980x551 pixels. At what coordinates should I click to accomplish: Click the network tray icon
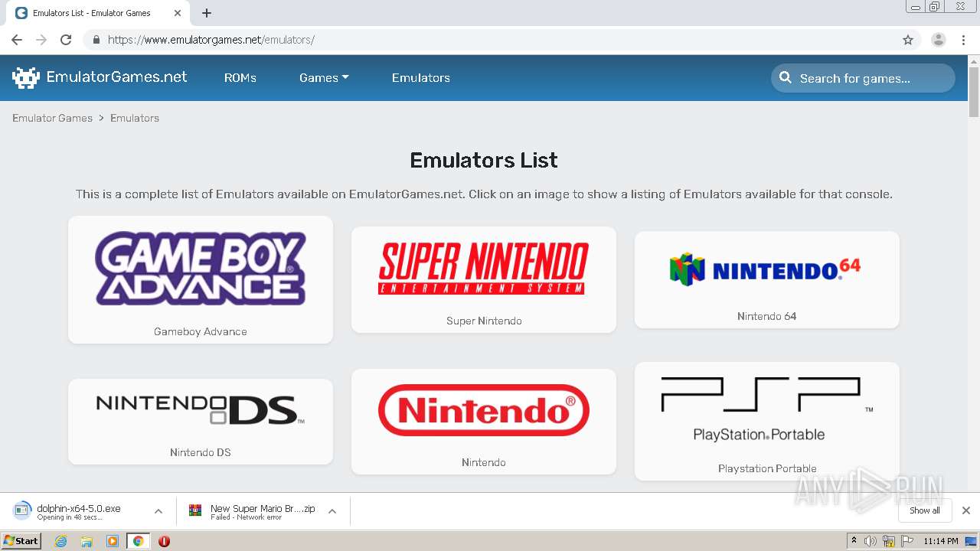[x=889, y=541]
